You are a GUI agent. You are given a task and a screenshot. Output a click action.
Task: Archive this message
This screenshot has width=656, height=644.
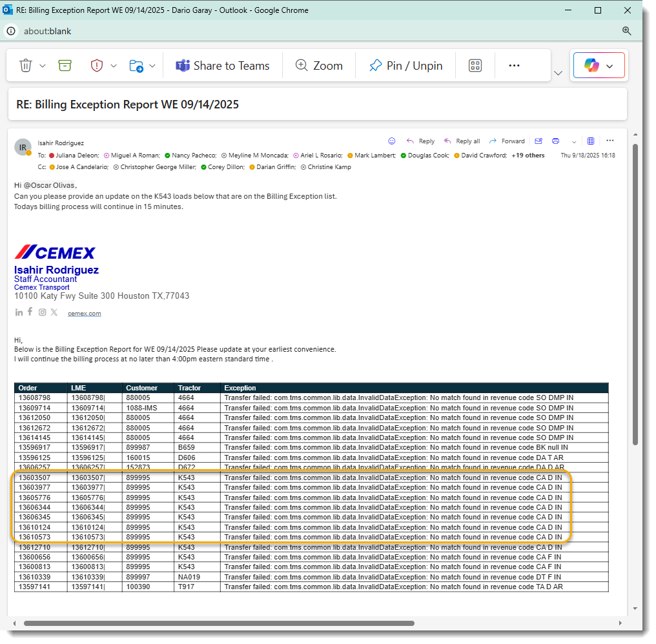point(65,65)
